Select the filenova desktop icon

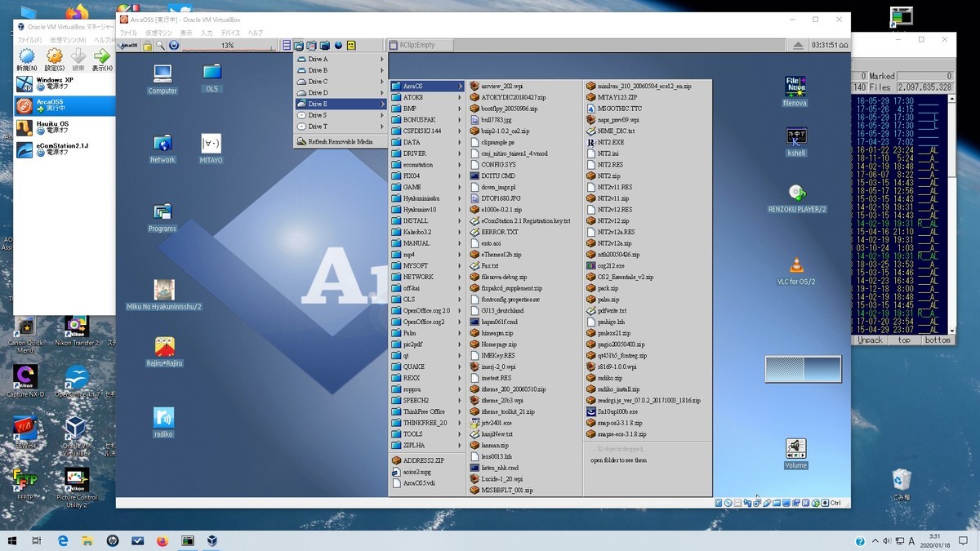(795, 91)
